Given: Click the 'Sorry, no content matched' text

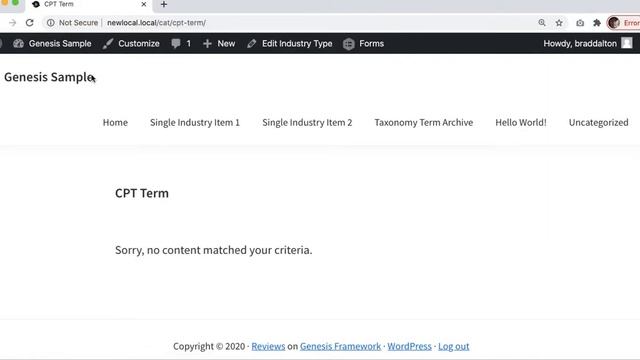Looking at the screenshot, I should [213, 250].
